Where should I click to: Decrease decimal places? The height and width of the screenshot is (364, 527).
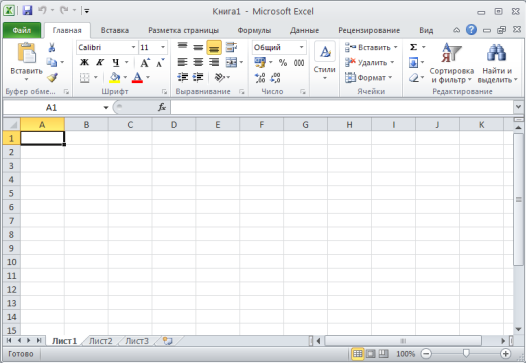click(x=276, y=78)
